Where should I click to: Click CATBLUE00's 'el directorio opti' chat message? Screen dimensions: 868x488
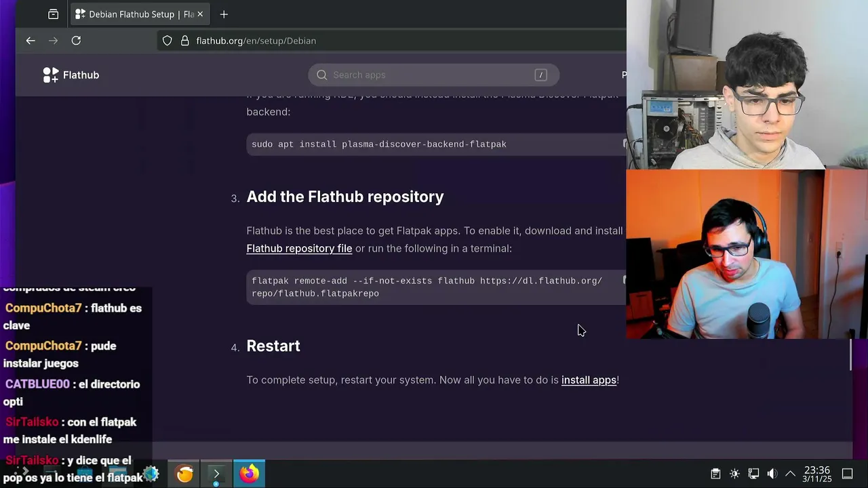point(71,392)
